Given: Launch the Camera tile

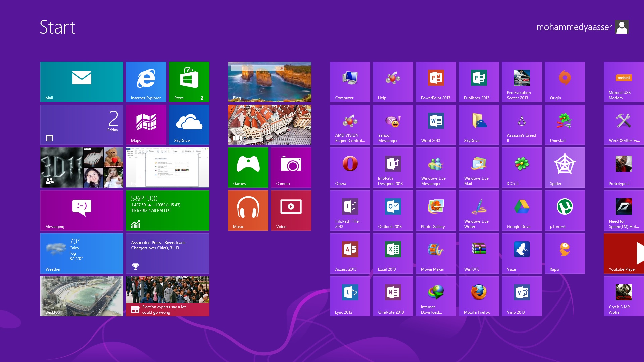Looking at the screenshot, I should [291, 168].
